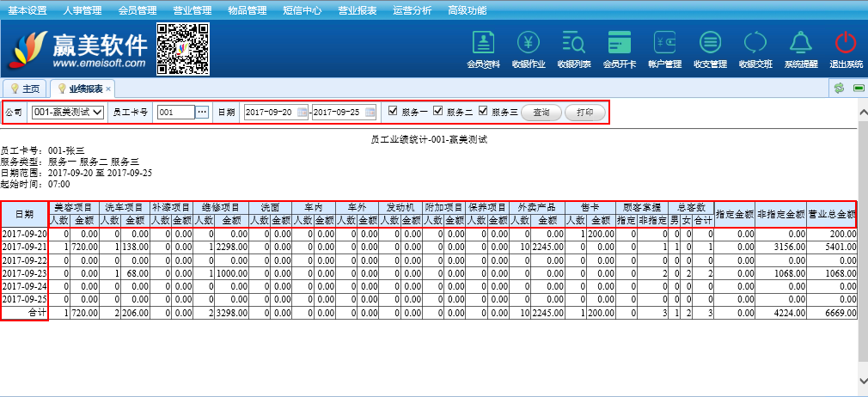Screen dimensions: 868x397
Task: Uncheck the 服务一 checkbox
Action: point(393,111)
